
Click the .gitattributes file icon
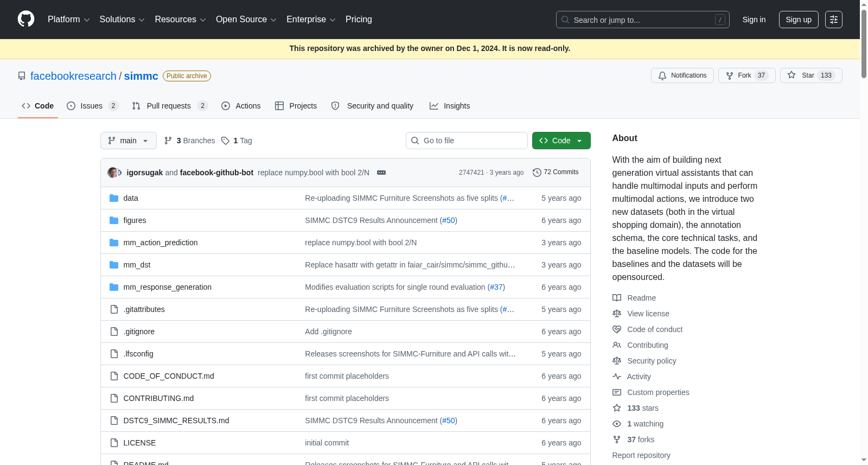[x=114, y=309]
